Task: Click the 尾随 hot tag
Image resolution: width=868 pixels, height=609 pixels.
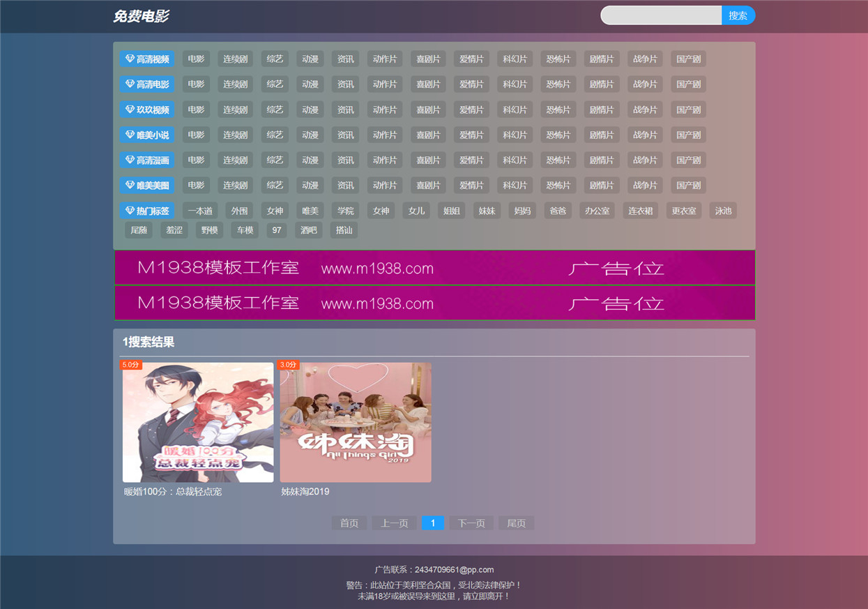Action: click(x=139, y=230)
